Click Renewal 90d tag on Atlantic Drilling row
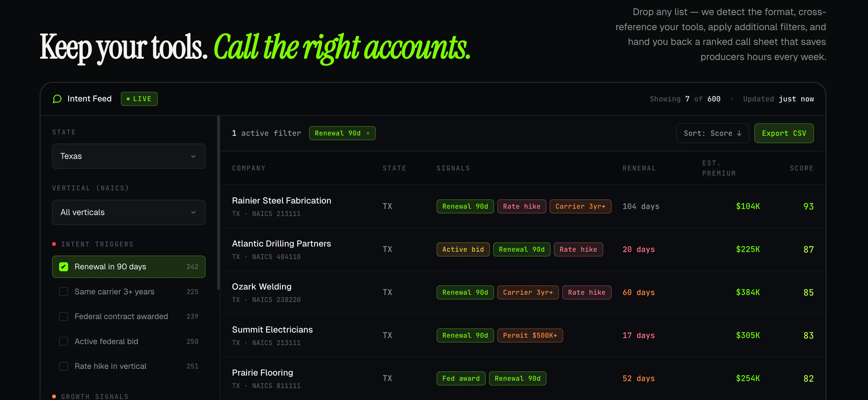 tap(522, 249)
